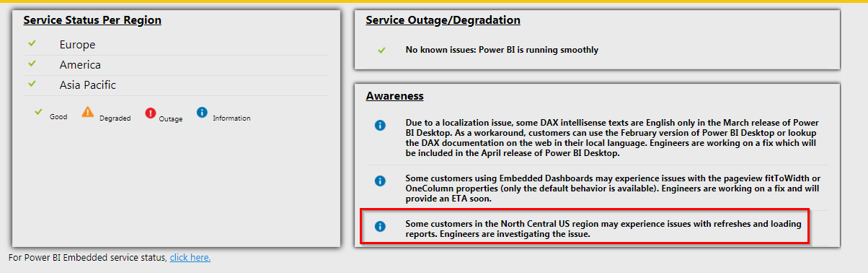Screen dimensions: 868x273
Task: Click the North Central US refresh issue message
Action: tap(603, 229)
